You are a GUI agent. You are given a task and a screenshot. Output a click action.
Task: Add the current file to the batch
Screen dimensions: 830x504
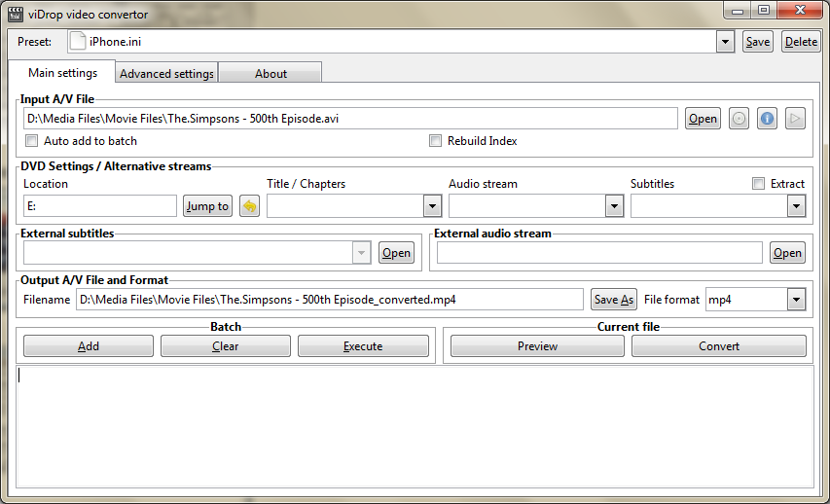point(89,346)
